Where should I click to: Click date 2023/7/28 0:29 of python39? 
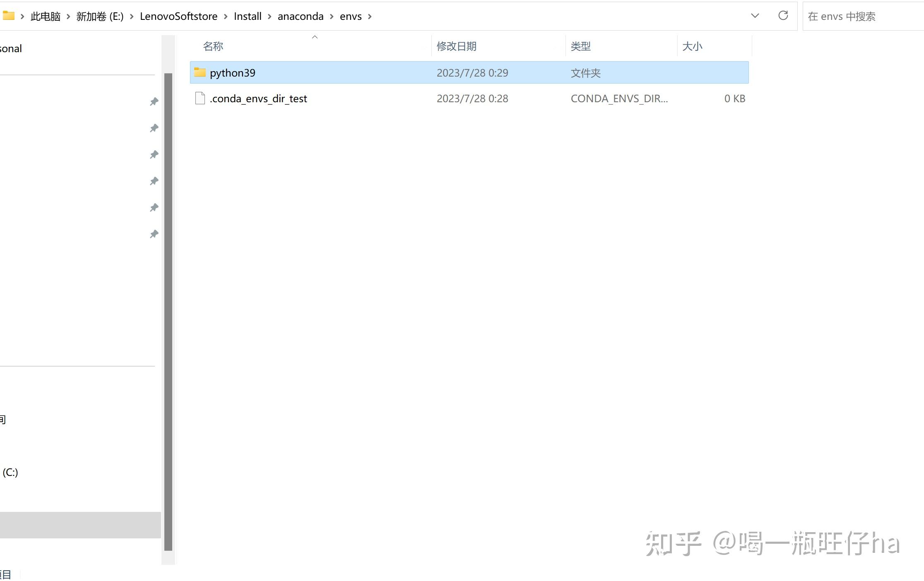[472, 73]
